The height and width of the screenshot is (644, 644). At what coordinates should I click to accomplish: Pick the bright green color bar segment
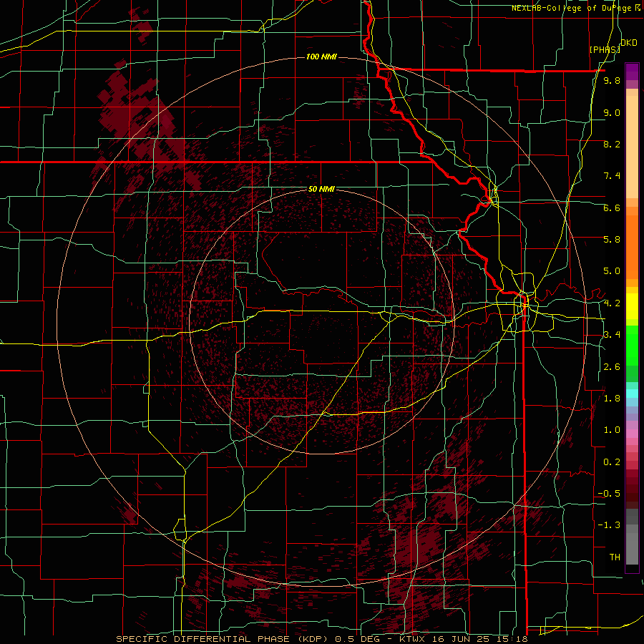click(x=632, y=345)
